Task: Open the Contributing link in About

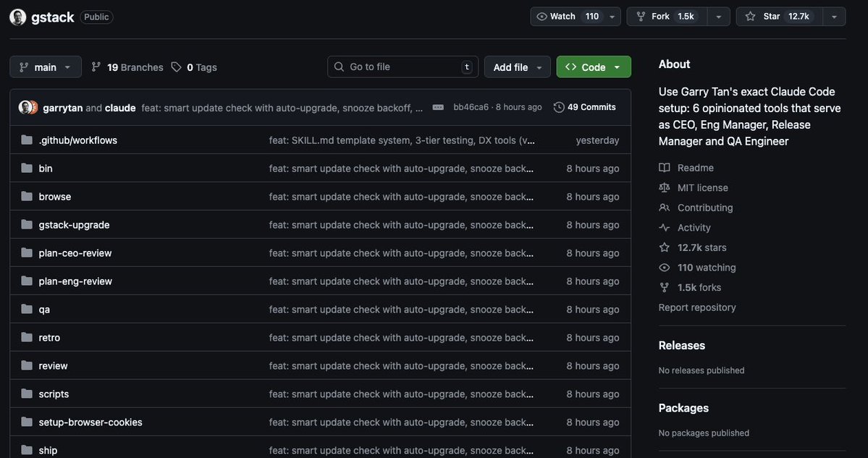Action: tap(704, 208)
